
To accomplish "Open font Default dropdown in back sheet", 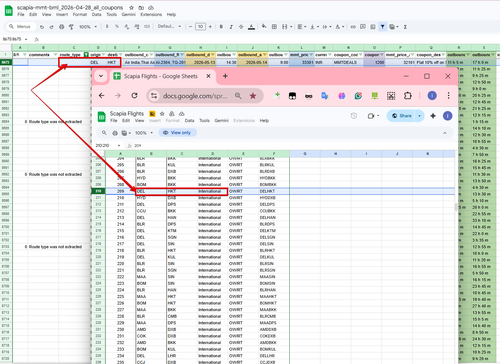I will tap(169, 26).
